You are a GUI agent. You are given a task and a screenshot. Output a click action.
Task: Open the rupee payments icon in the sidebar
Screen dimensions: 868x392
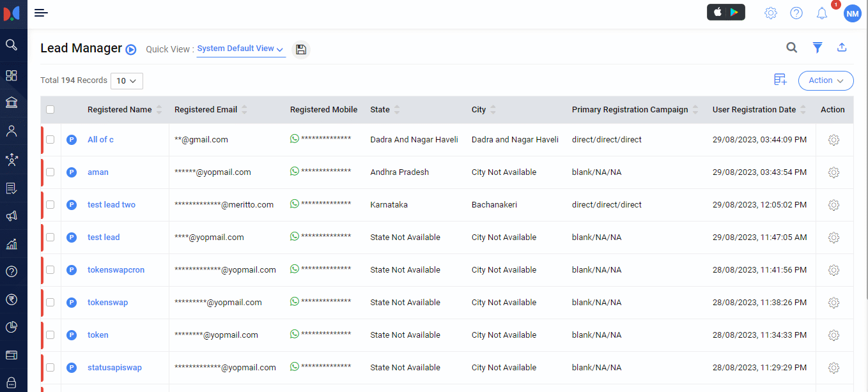tap(12, 299)
